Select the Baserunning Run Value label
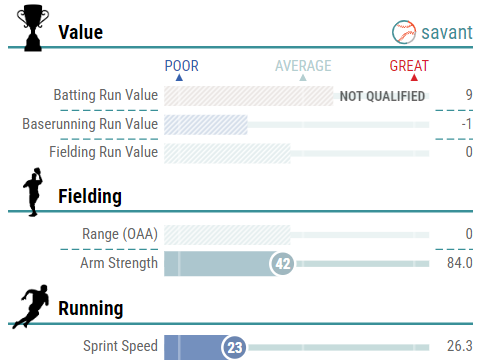482x363 pixels. [90, 124]
